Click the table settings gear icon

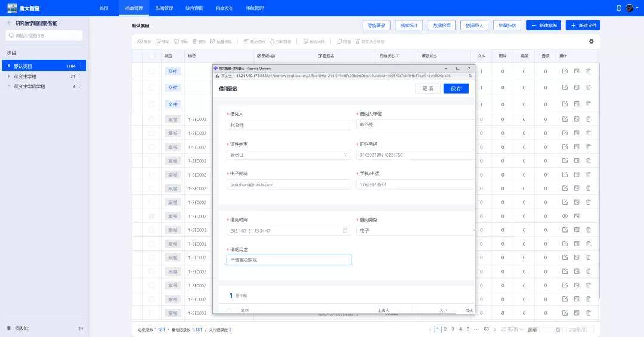point(591,42)
